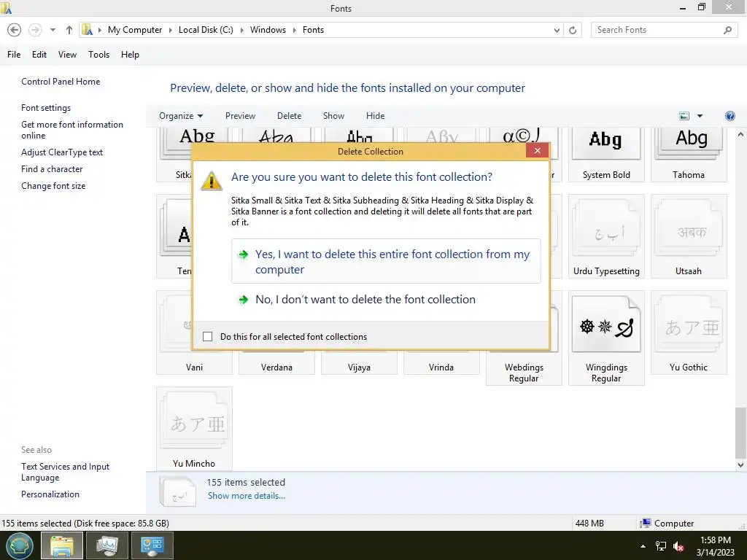747x560 pixels.
Task: Open Control Panel Home
Action: click(x=61, y=82)
